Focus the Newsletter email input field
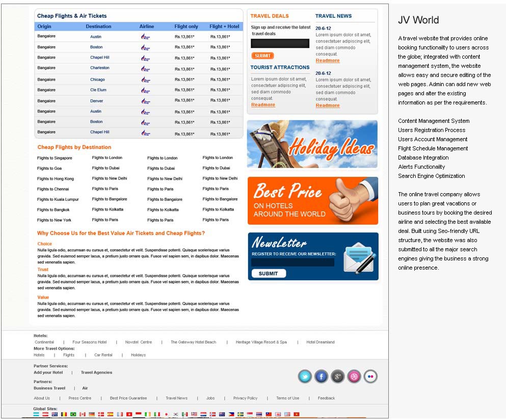Viewport: 506px width, 420px height. (292, 262)
